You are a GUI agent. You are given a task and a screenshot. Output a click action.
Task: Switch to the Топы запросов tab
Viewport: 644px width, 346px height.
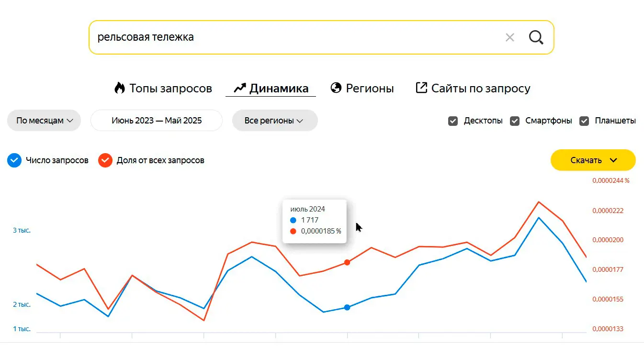(x=170, y=89)
